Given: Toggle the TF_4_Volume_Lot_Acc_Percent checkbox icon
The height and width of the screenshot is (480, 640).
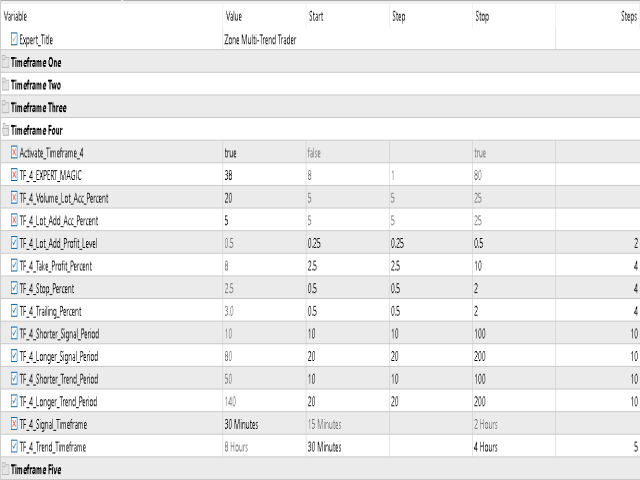Looking at the screenshot, I should point(14,198).
